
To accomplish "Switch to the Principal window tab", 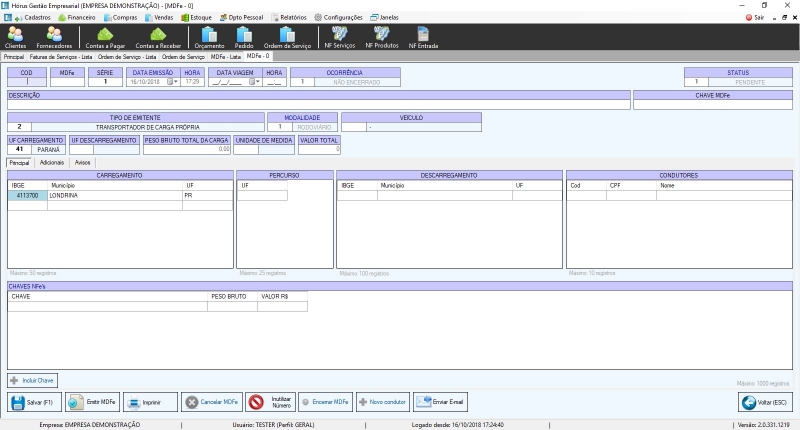I will pyautogui.click(x=14, y=57).
